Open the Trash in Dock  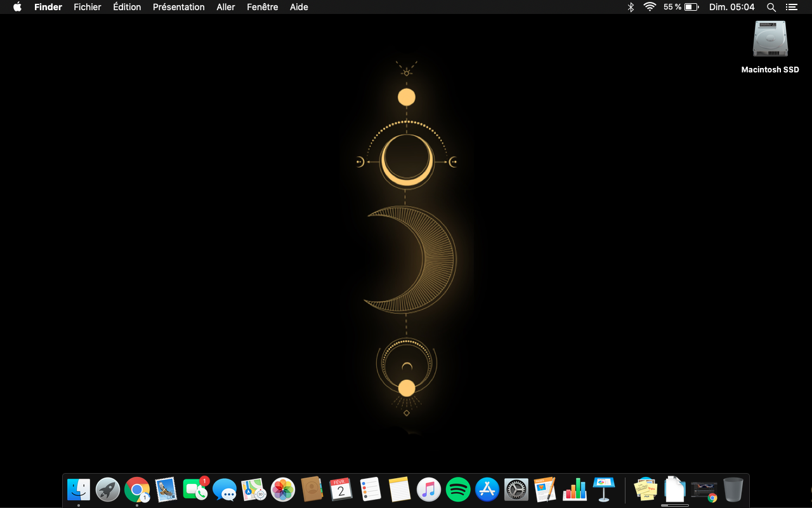(x=733, y=490)
